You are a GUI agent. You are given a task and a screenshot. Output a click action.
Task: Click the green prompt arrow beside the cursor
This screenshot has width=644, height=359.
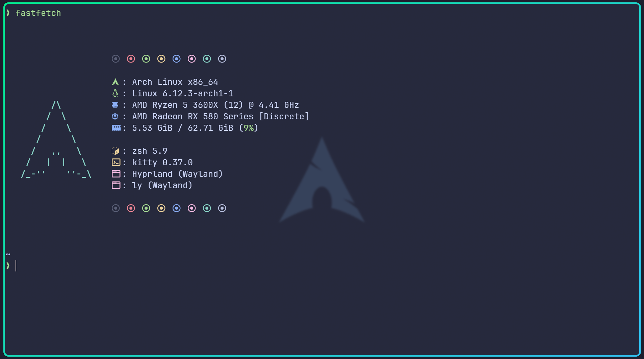click(x=8, y=266)
